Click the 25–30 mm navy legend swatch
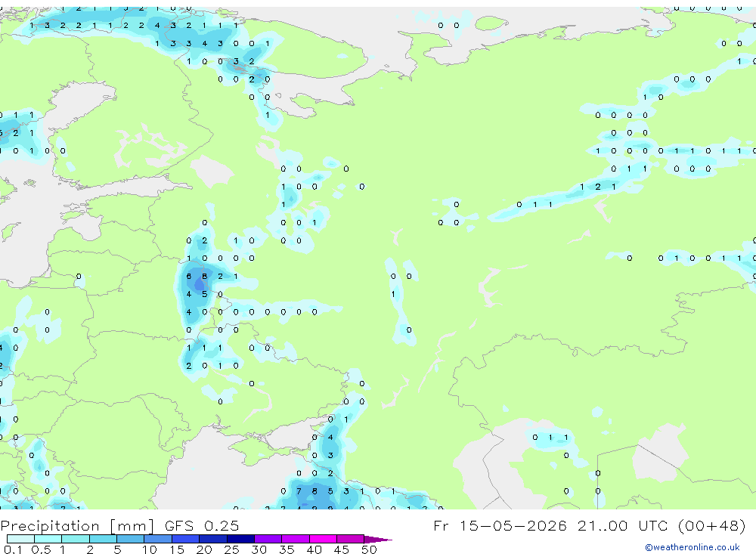The image size is (756, 554). [x=240, y=539]
